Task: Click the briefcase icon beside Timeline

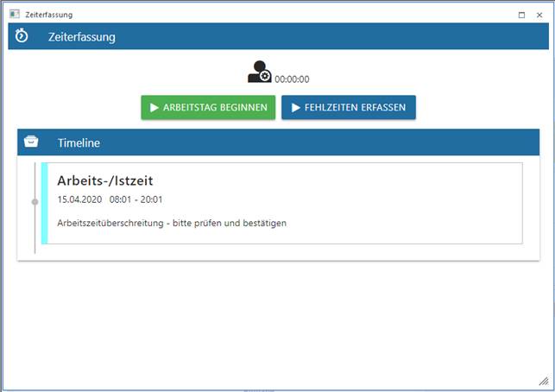Action: [x=31, y=142]
